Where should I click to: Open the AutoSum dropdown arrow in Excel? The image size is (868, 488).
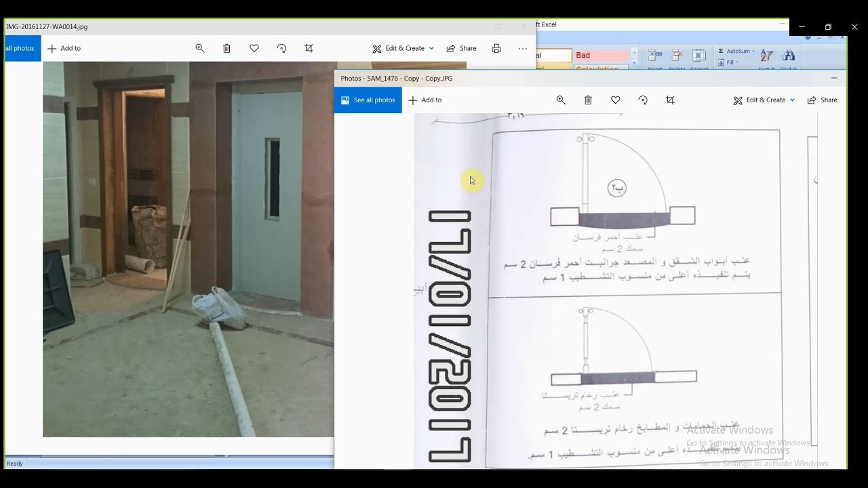(753, 51)
